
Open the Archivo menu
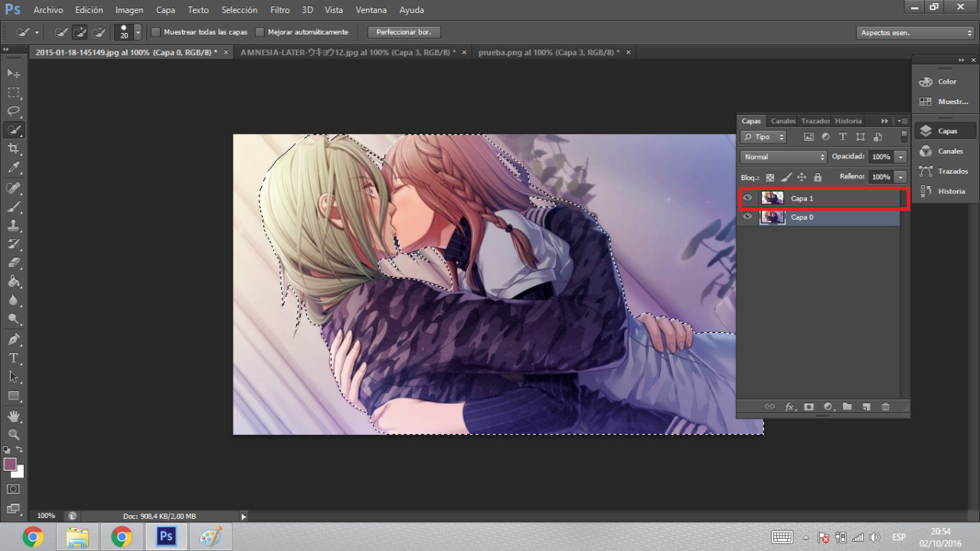pos(48,10)
